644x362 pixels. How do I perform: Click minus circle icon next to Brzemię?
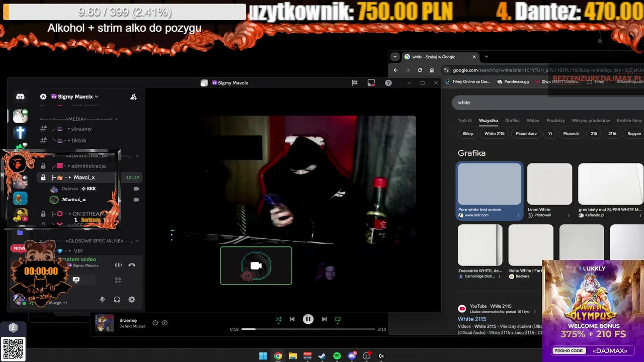click(155, 323)
